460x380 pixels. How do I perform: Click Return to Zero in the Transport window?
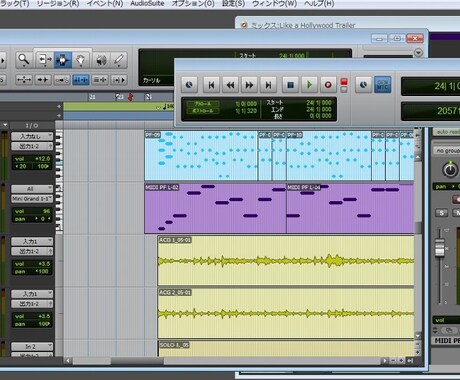point(211,85)
